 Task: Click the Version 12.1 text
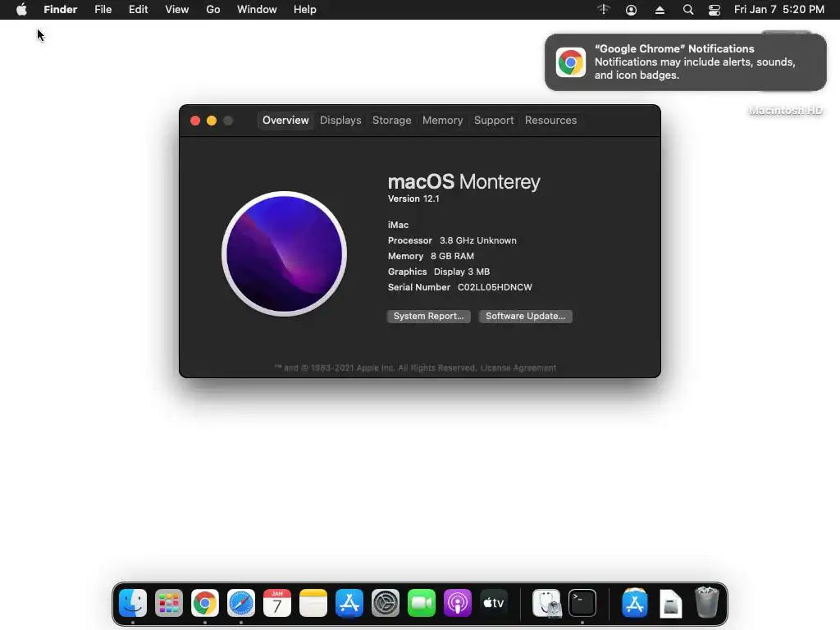pos(413,199)
